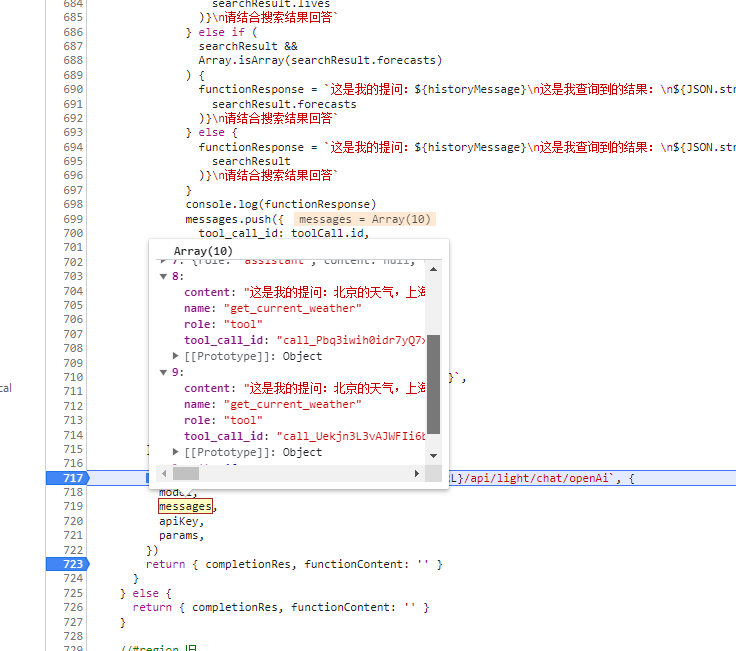
Task: Click the popup's vertical scrollbar down arrow
Action: 433,455
